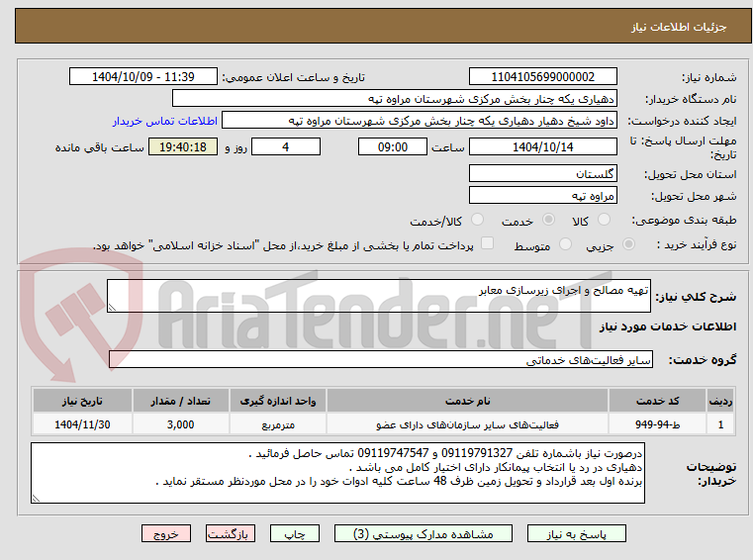The image size is (753, 560).
Task: Click the 'کد خدمت' column header
Action: (x=657, y=401)
